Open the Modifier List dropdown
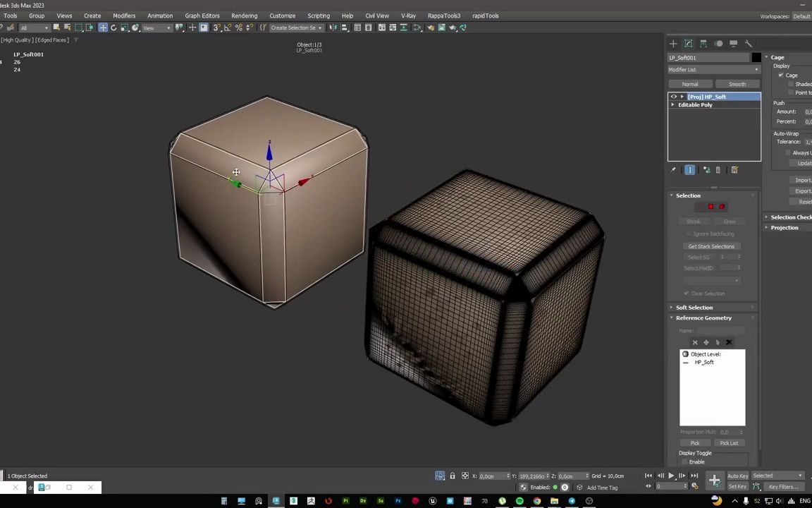Screen dimensions: 812x508 (x=713, y=69)
